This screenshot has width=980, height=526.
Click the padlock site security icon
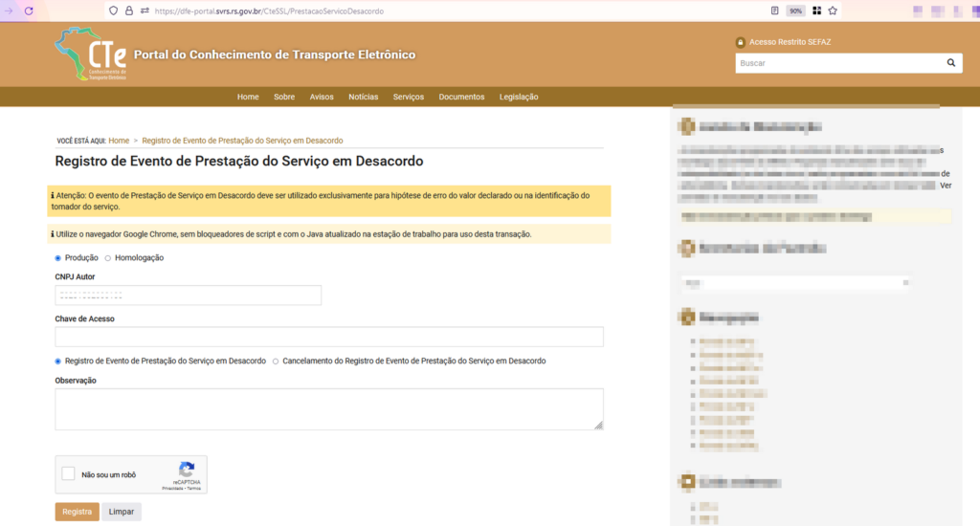[129, 11]
